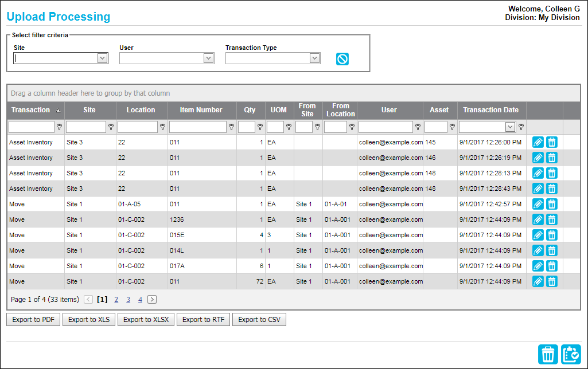Open Qty column filter menu icon
Screen dimensions: 588x369
tap(260, 127)
